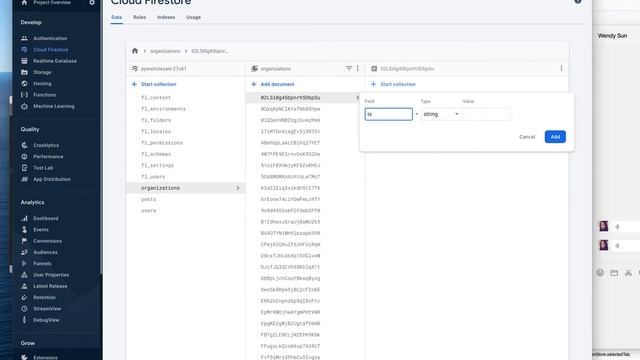This screenshot has height=360, width=640.
Task: Switch to the Data tab
Action: pyautogui.click(x=117, y=17)
